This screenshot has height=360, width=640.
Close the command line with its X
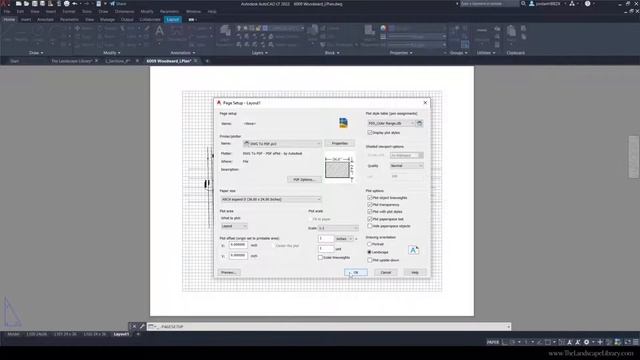tap(134, 327)
